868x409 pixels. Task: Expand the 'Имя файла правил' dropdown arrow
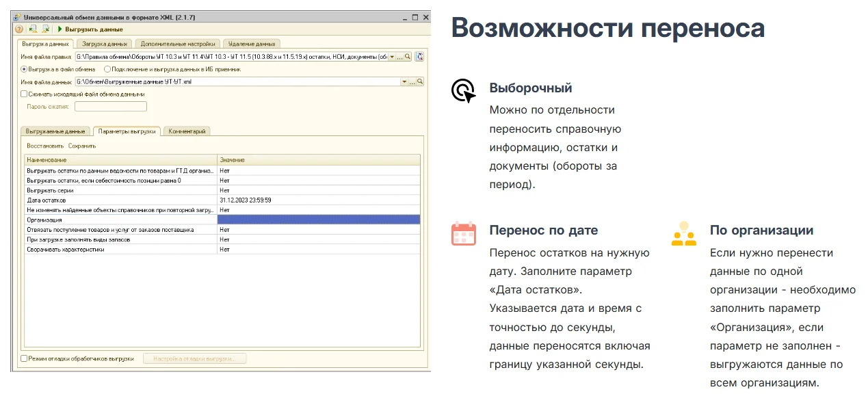(392, 57)
